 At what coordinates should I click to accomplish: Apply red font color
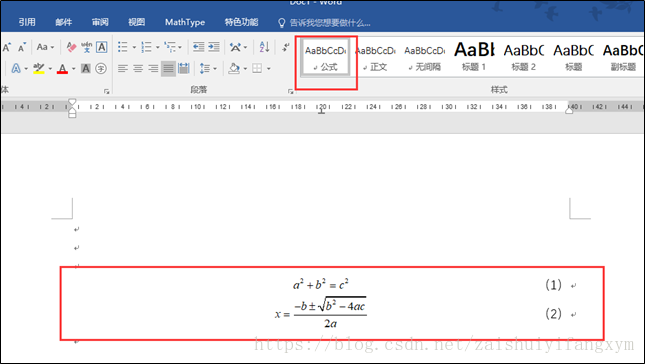coord(63,68)
